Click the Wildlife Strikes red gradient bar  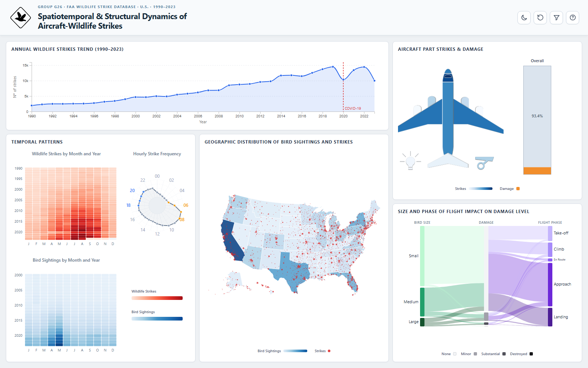tap(157, 298)
